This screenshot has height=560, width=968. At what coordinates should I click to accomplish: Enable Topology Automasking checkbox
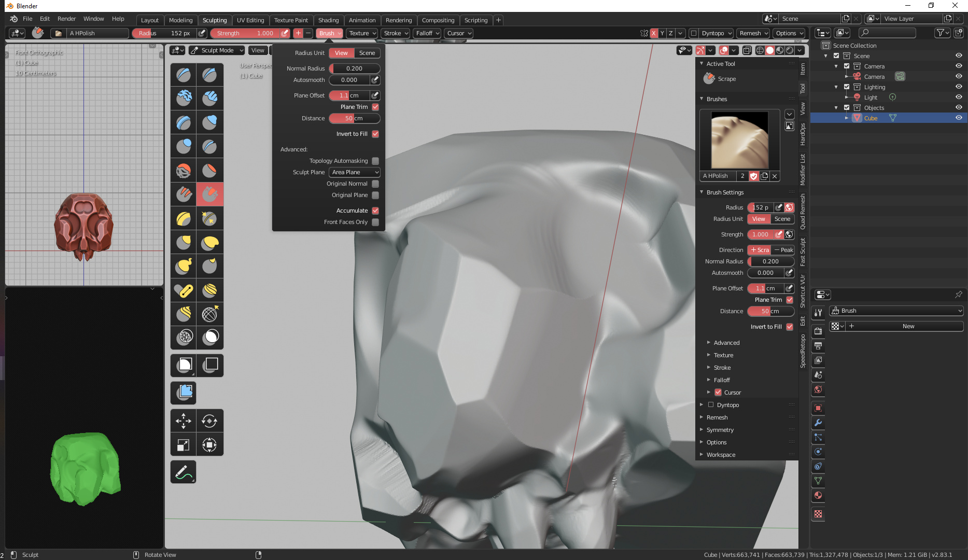click(375, 161)
